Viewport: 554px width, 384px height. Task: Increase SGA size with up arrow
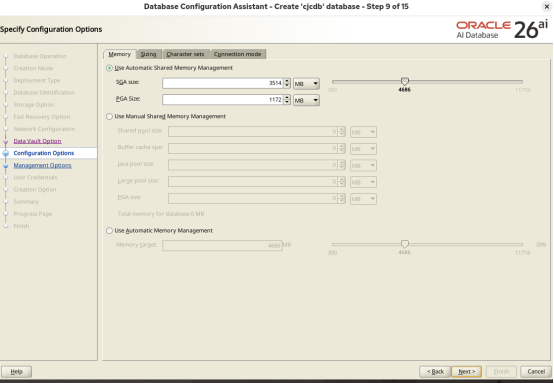click(x=287, y=81)
